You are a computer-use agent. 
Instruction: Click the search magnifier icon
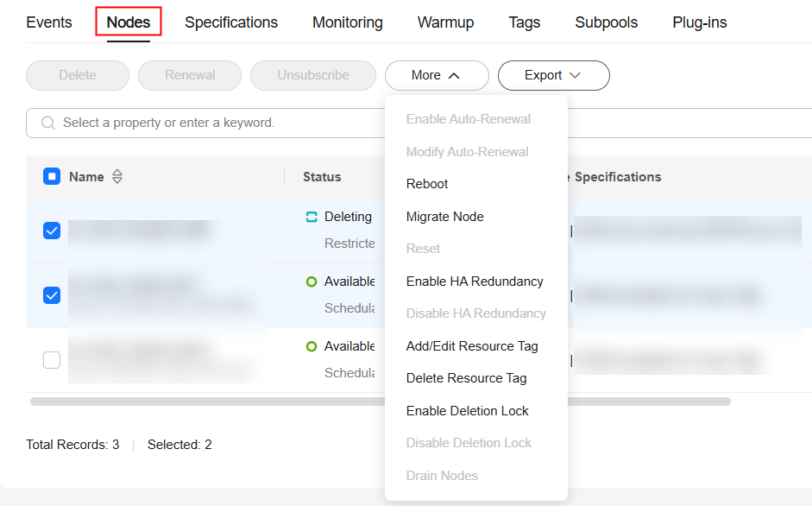coord(47,123)
